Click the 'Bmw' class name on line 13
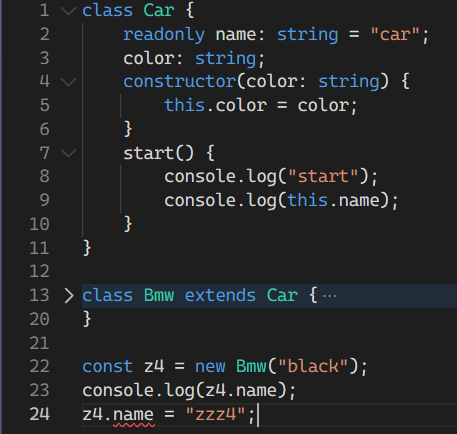The image size is (457, 434). tap(159, 296)
